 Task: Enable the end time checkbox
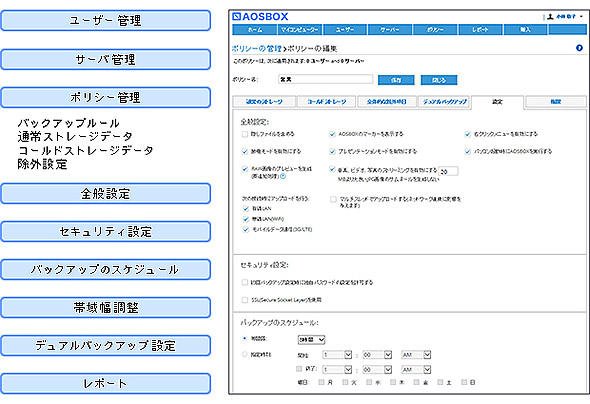(299, 369)
